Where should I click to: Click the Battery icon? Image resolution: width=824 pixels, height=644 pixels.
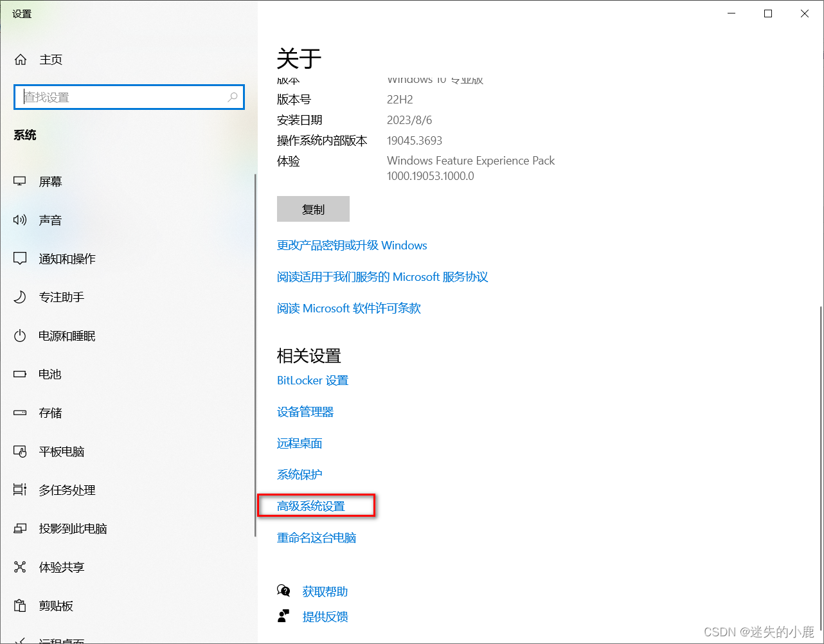click(20, 374)
